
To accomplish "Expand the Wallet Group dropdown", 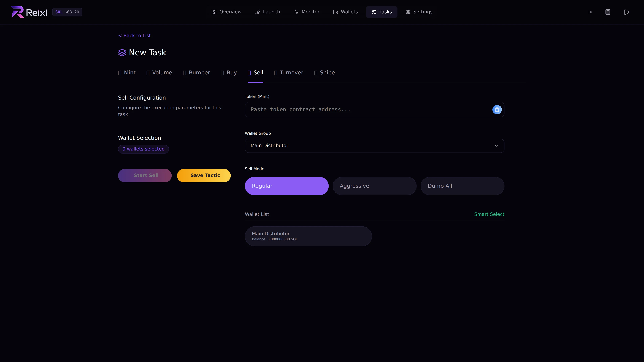I will click(x=374, y=146).
